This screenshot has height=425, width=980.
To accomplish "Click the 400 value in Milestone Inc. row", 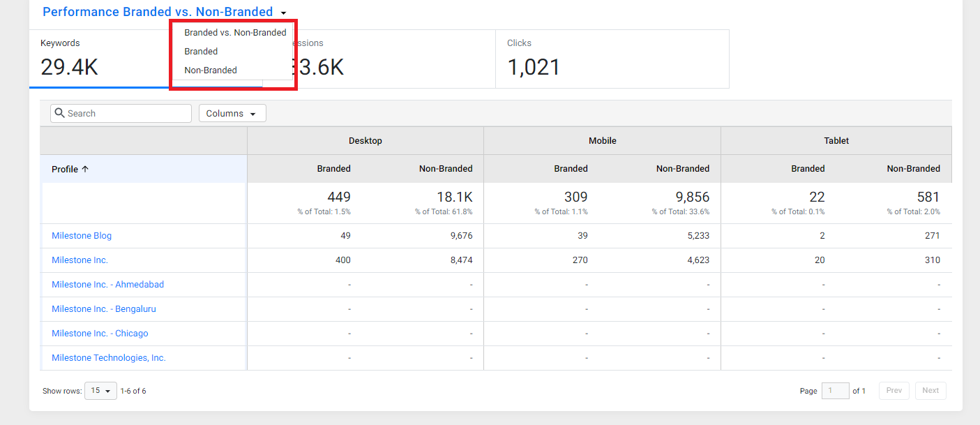I will (x=342, y=260).
